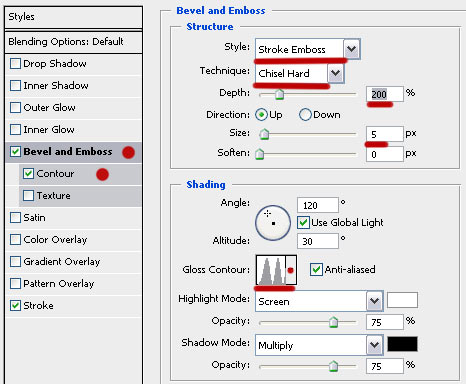466x384 pixels.
Task: Enable the Drop Shadow checkbox
Action: (x=15, y=63)
